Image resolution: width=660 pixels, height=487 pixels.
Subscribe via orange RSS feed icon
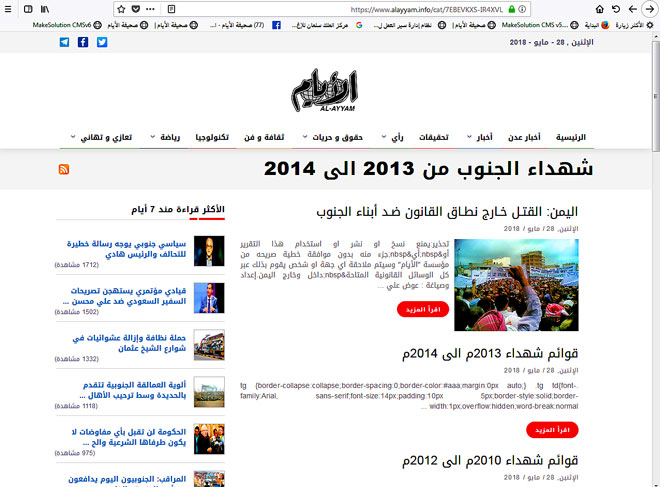[64, 169]
